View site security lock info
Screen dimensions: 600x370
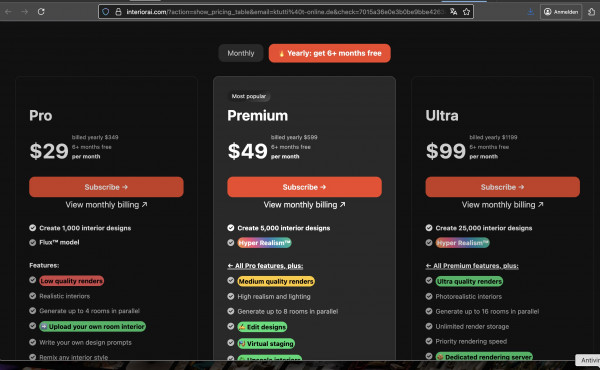point(118,12)
